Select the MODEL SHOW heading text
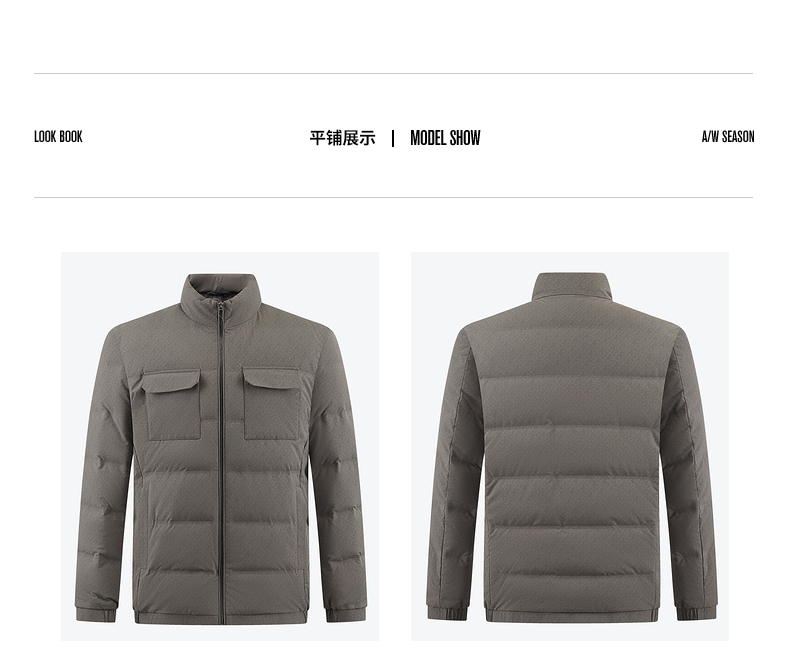The height and width of the screenshot is (650, 790). [445, 138]
